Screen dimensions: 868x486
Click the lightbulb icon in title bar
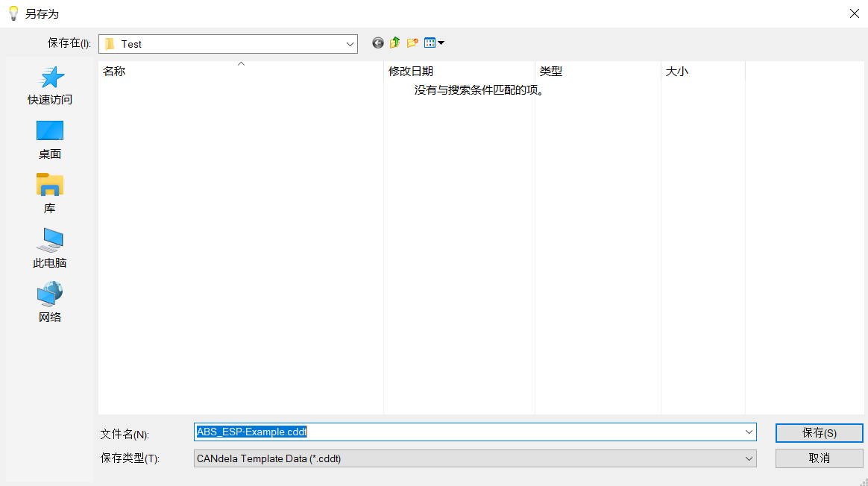click(x=14, y=13)
